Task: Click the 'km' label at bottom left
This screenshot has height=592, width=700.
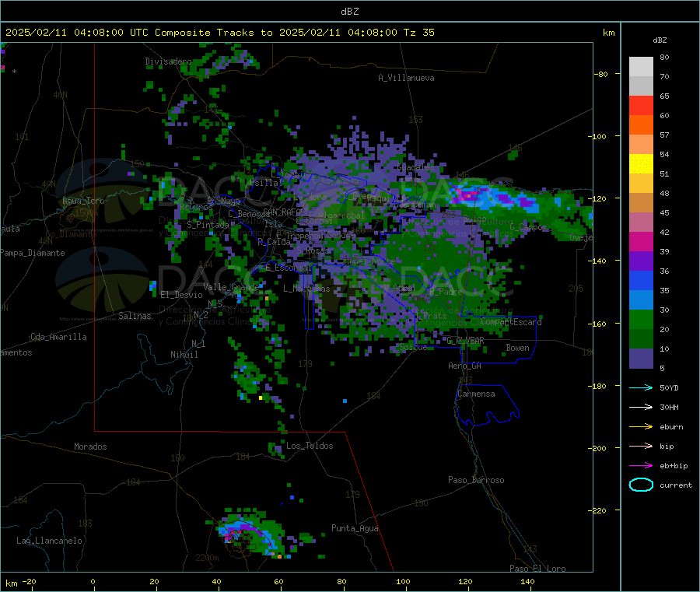Action: pyautogui.click(x=11, y=583)
